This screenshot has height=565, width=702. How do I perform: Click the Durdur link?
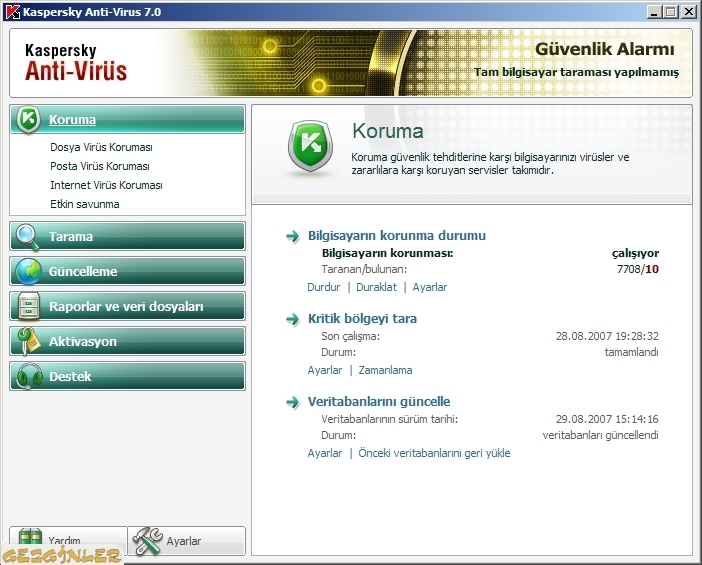point(323,287)
